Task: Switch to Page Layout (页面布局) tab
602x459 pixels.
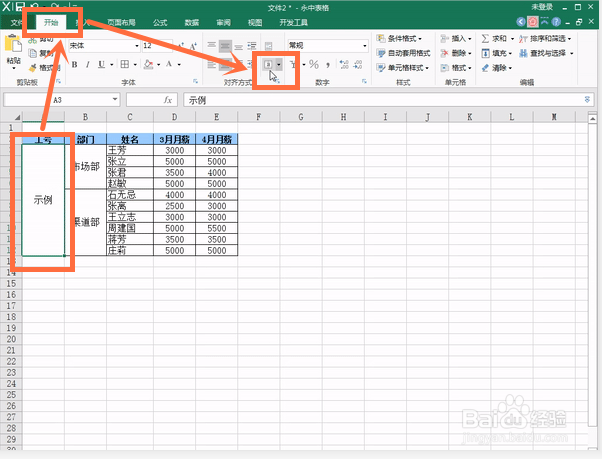Action: coord(121,23)
